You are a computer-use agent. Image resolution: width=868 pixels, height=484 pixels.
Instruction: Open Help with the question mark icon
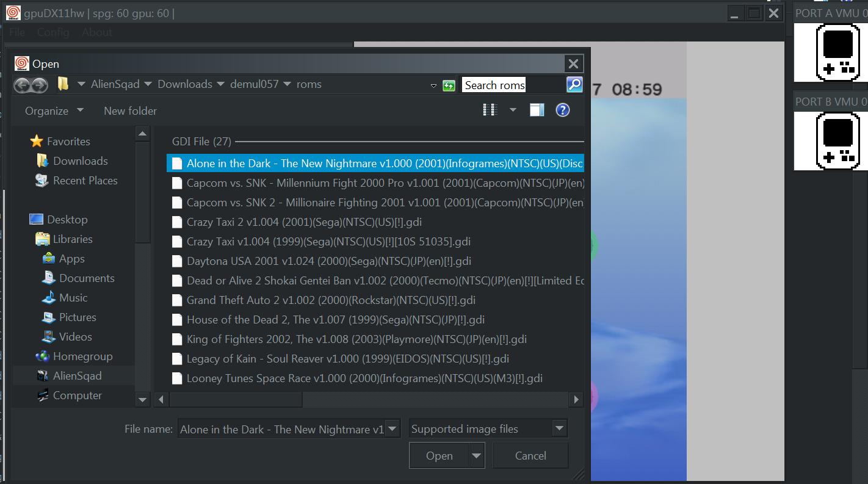click(563, 110)
